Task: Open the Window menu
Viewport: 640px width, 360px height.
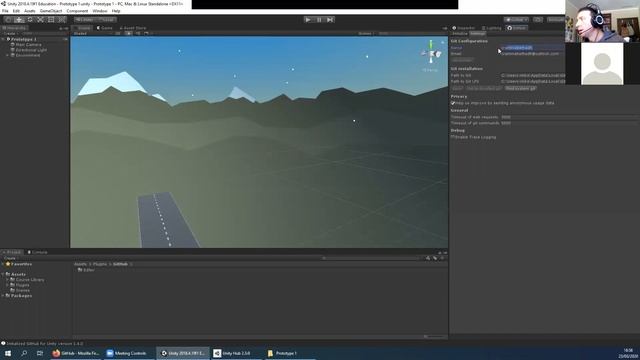Action: coord(100,11)
